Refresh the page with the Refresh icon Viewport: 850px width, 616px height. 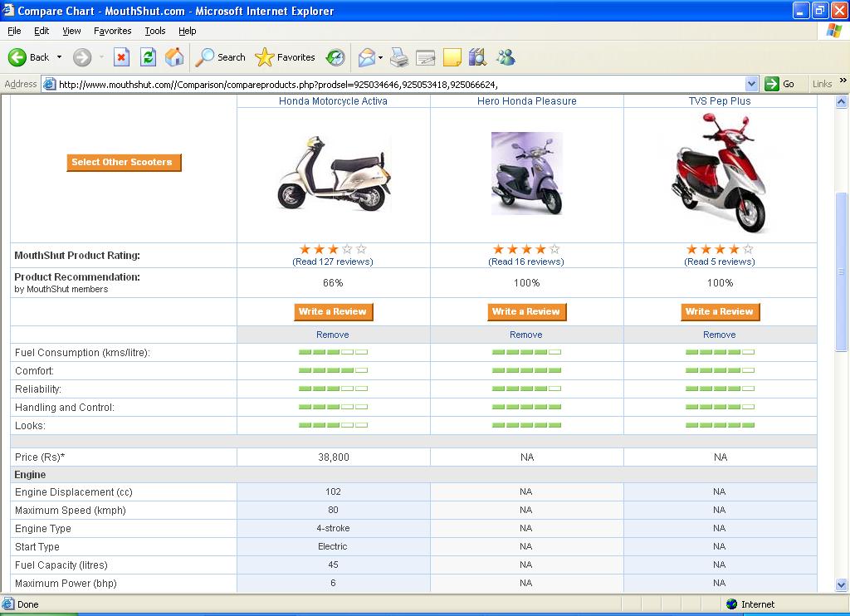coord(148,57)
